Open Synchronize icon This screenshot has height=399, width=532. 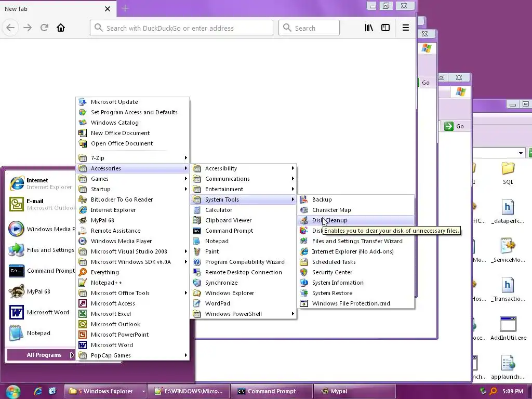point(197,283)
